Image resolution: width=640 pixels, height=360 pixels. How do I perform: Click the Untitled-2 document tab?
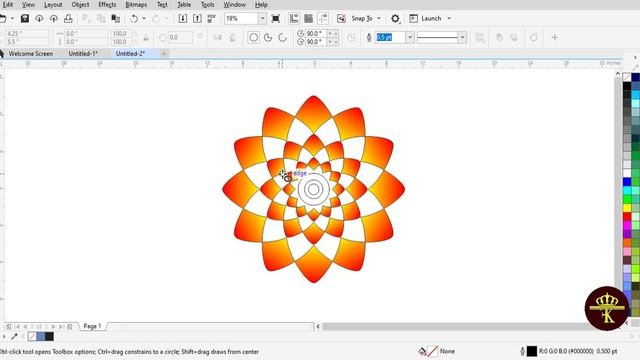click(x=131, y=53)
